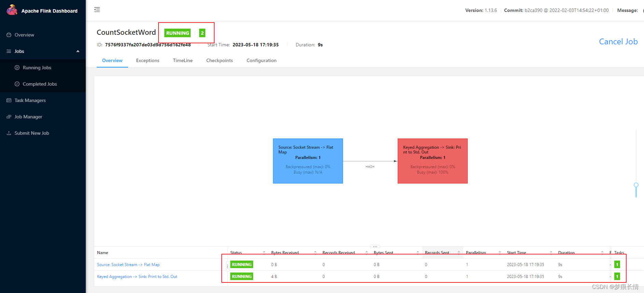This screenshot has height=293, width=644.
Task: Switch to the Exceptions tab
Action: (148, 60)
